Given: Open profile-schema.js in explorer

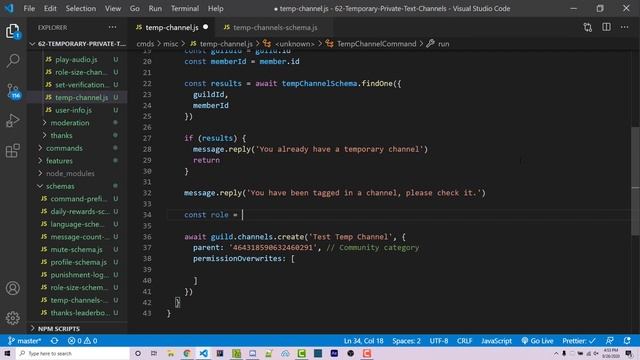Looking at the screenshot, I should [x=78, y=262].
